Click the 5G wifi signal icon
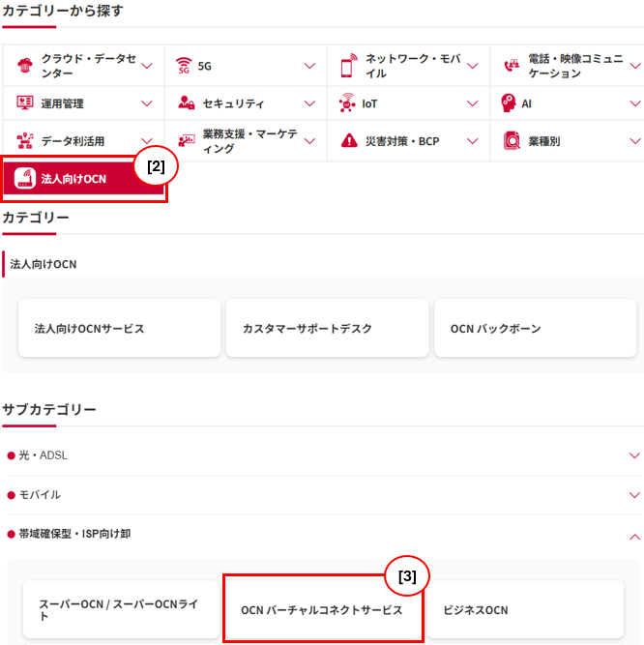The image size is (644, 645). pos(184,66)
